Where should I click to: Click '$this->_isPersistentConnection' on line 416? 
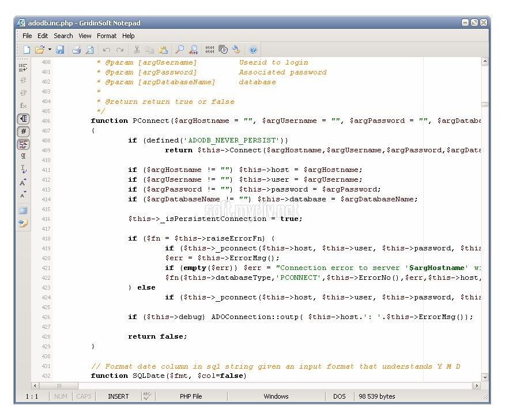[x=197, y=219]
